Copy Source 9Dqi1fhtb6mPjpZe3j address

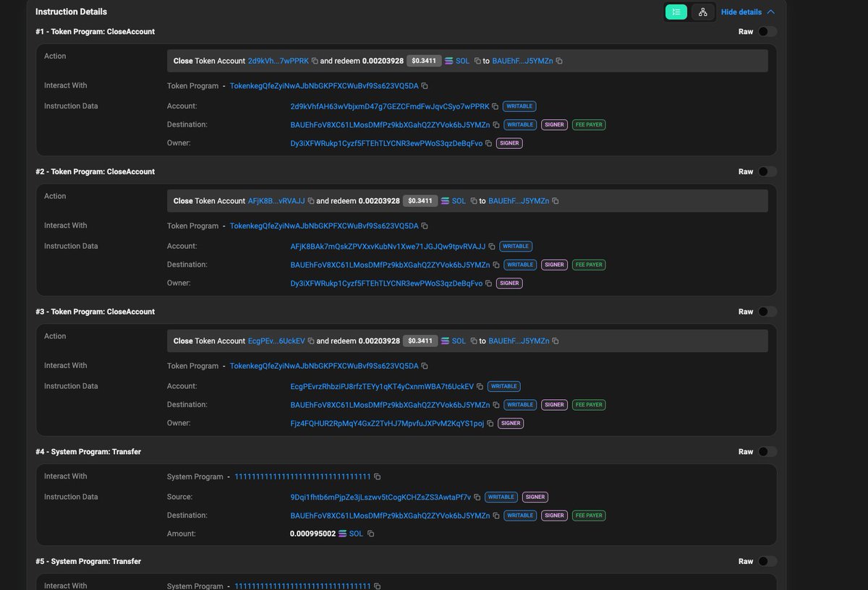pos(477,497)
